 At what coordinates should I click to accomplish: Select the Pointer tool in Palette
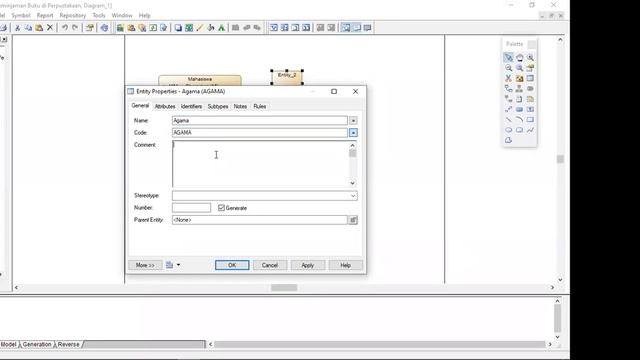[508, 58]
